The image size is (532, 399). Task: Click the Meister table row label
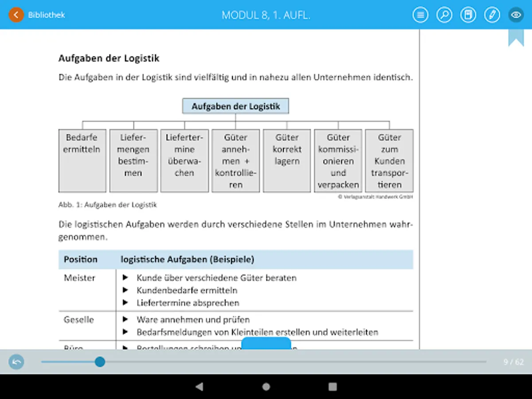(x=79, y=278)
